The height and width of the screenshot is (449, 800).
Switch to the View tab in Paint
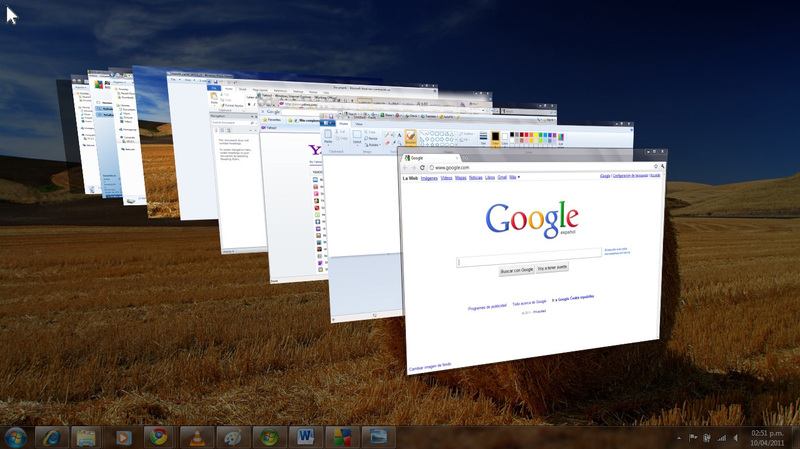[359, 124]
